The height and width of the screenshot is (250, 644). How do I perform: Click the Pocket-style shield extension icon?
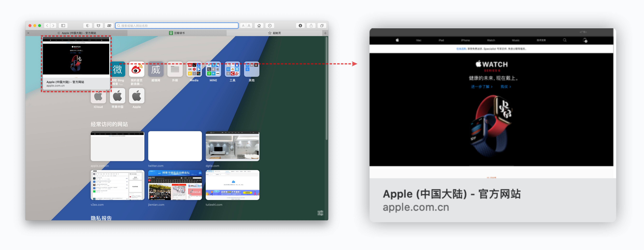coord(98,25)
